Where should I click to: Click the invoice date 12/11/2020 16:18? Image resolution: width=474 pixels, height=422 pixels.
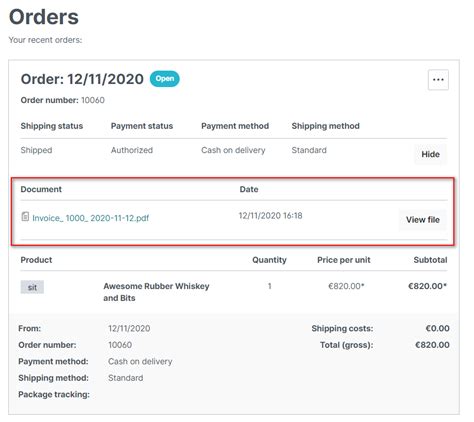tap(270, 216)
